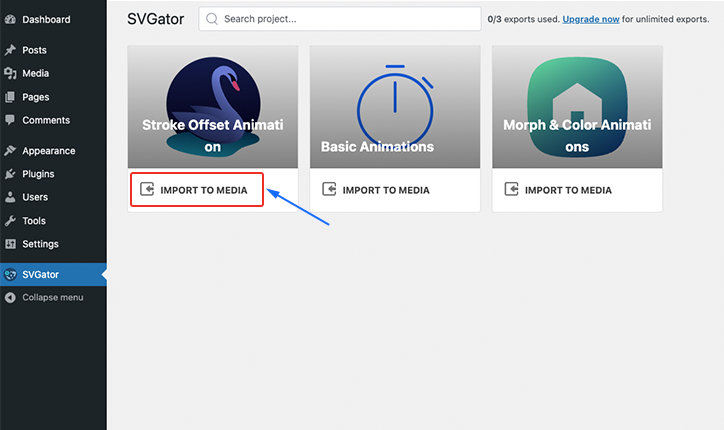Click the Tools wrench icon
The image size is (724, 430).
coord(10,221)
